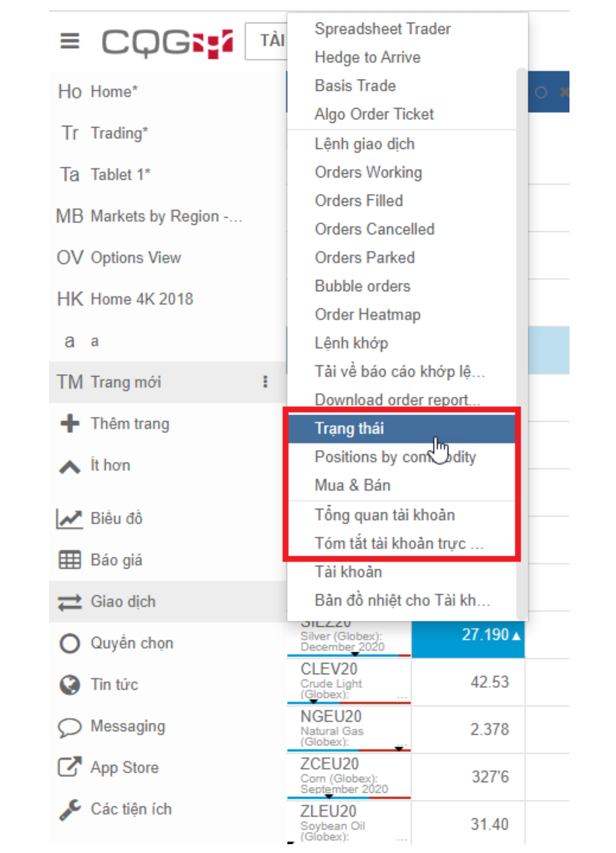Open the Trang mới three-dot options
Image resolution: width=616 pixels, height=853 pixels.
[x=265, y=382]
